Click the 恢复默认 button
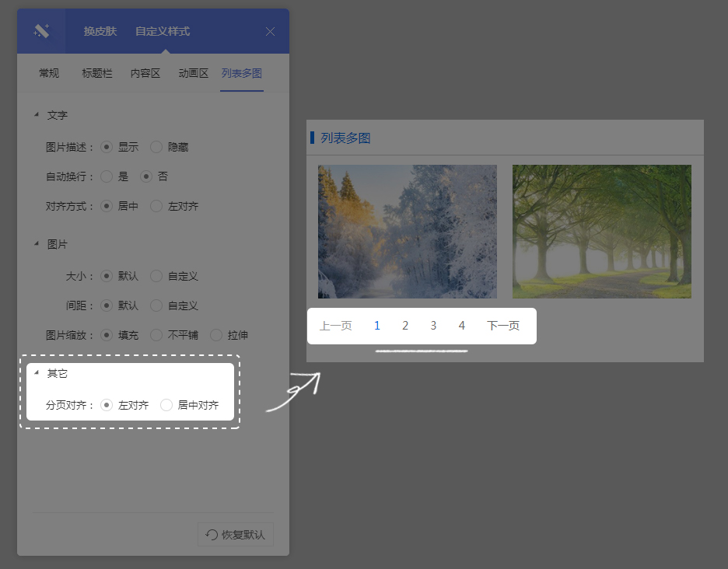728x569 pixels. (236, 535)
